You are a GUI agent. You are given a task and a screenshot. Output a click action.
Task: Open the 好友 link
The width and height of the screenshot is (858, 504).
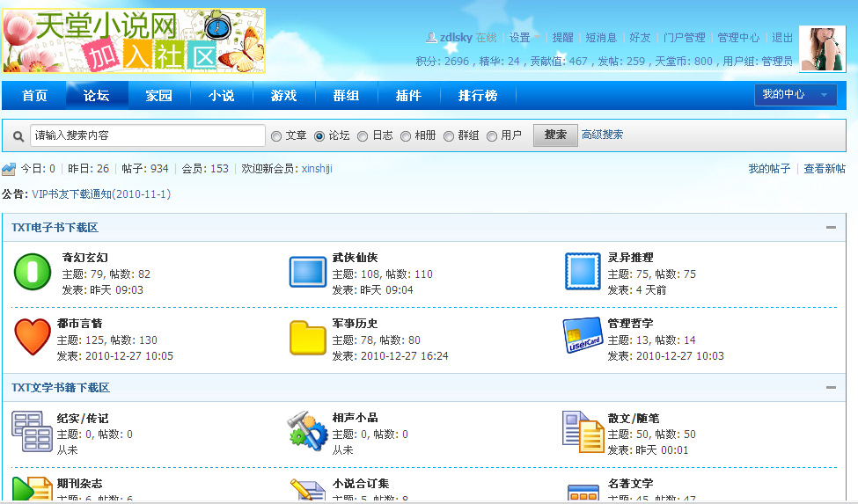(x=640, y=37)
